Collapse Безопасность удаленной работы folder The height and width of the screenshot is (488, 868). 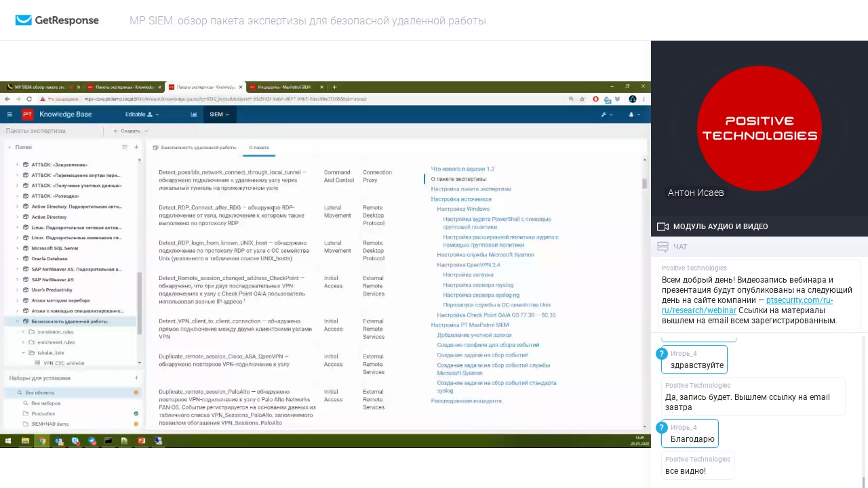click(18, 321)
